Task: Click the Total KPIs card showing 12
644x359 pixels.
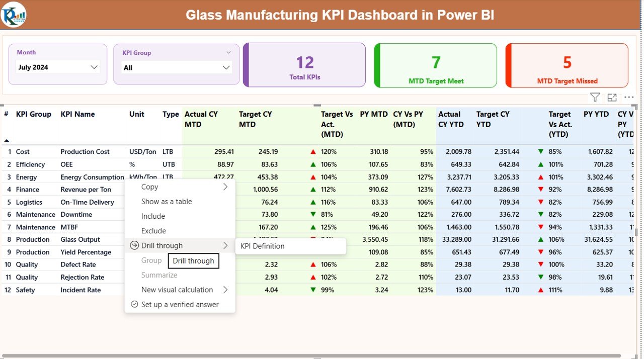Action: (304, 64)
